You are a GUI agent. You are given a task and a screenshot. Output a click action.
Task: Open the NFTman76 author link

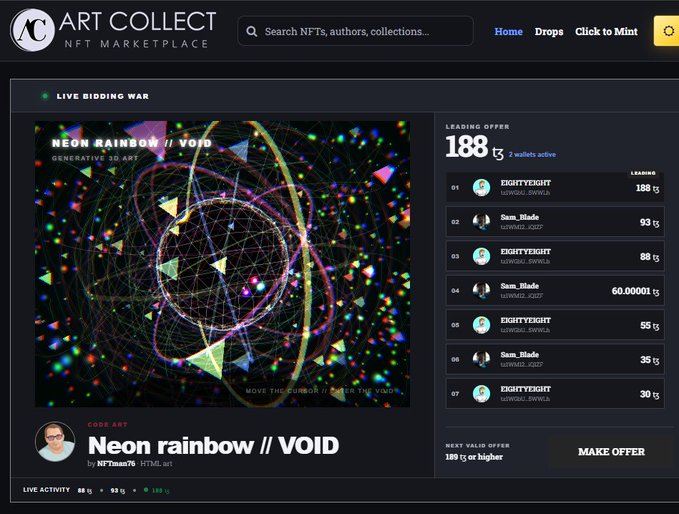point(116,463)
